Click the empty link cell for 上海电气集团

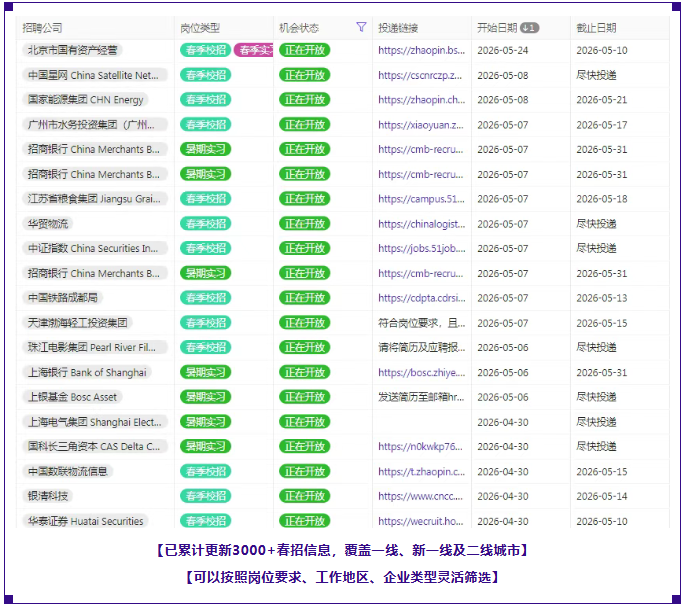coord(422,422)
